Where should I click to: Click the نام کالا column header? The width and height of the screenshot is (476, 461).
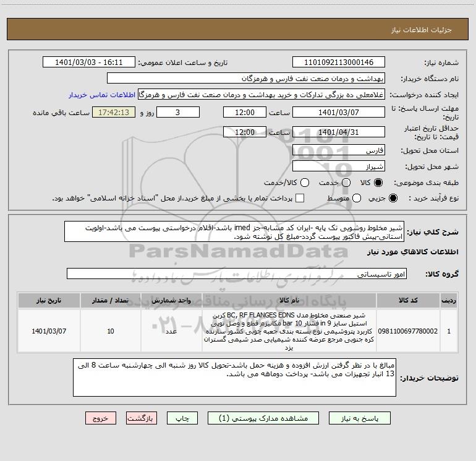(289, 300)
